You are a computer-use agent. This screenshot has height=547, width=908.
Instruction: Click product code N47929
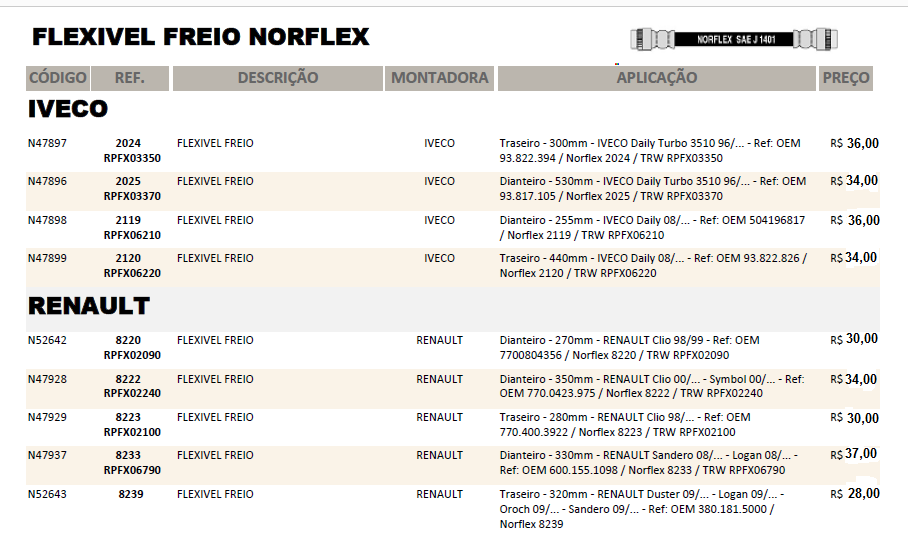click(x=48, y=417)
